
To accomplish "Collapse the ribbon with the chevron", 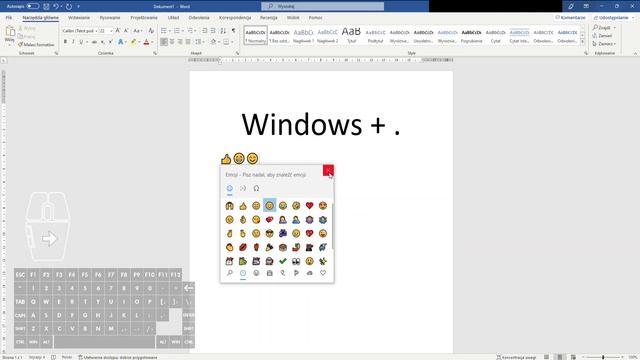I will 635,53.
